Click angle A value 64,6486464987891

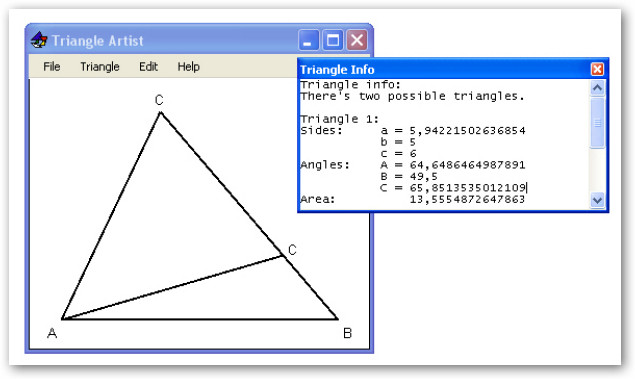tap(467, 165)
